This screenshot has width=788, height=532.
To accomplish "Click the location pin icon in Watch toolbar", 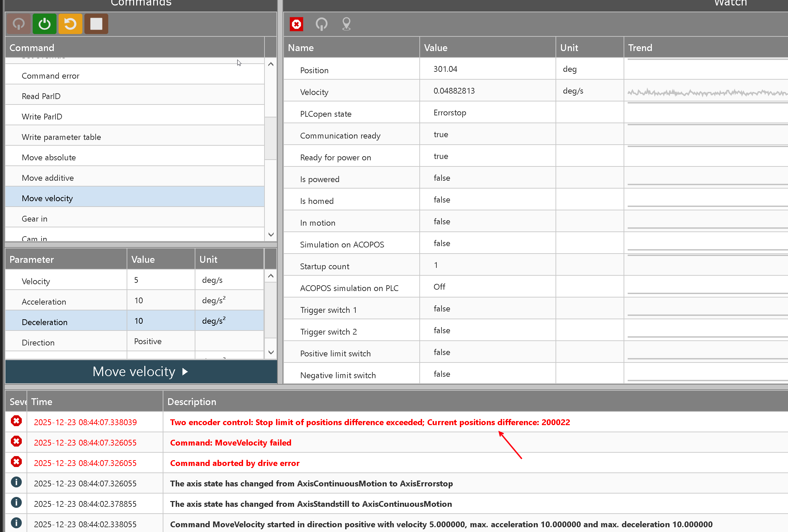I will 346,24.
